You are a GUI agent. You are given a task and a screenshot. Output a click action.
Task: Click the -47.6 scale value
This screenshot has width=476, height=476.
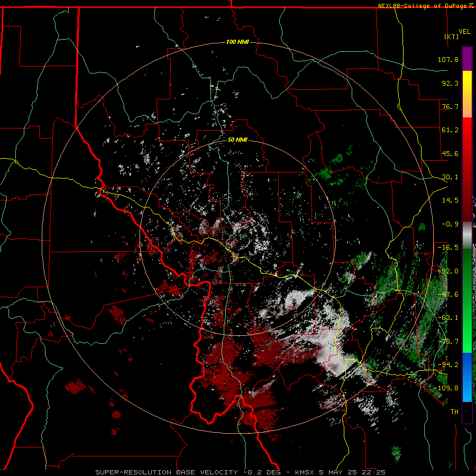click(448, 295)
